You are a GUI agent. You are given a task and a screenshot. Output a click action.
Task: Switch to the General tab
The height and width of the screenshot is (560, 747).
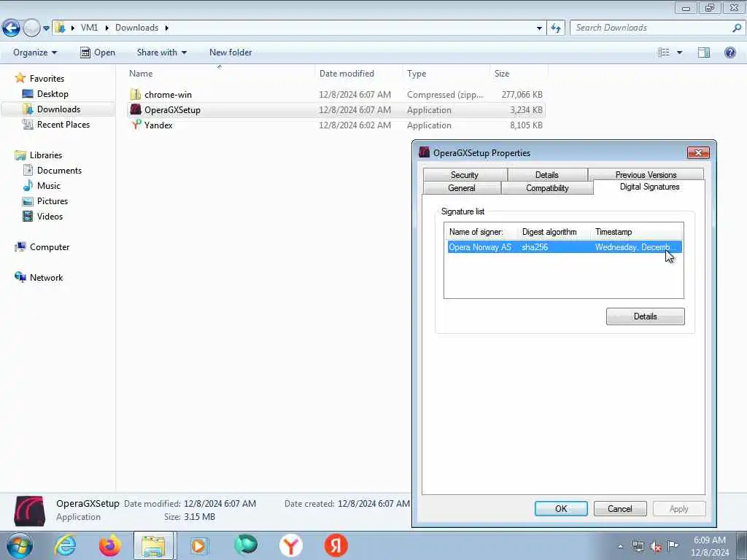click(462, 188)
